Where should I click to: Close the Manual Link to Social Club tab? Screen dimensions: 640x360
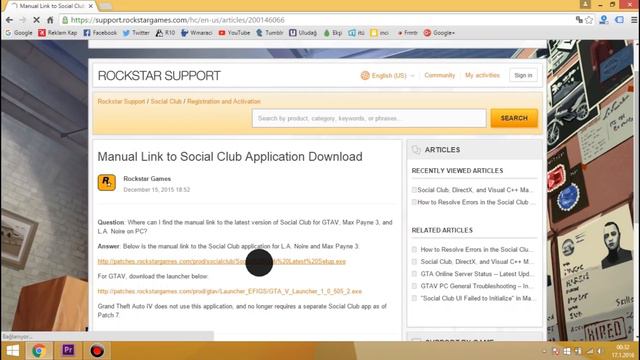coord(91,6)
